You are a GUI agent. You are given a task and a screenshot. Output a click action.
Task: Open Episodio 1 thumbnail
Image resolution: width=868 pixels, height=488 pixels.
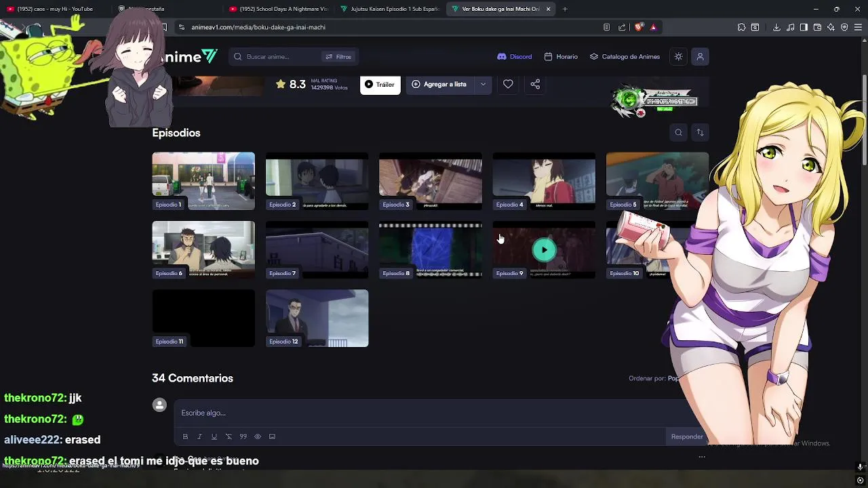click(x=203, y=181)
